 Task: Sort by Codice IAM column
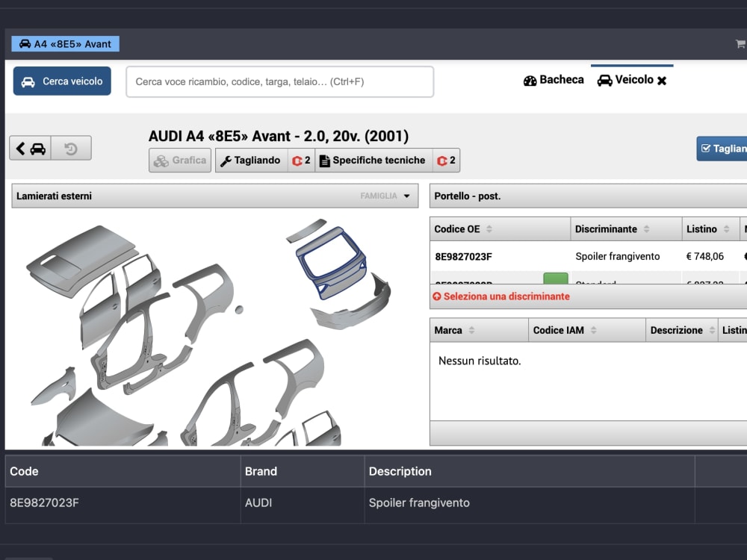click(587, 330)
